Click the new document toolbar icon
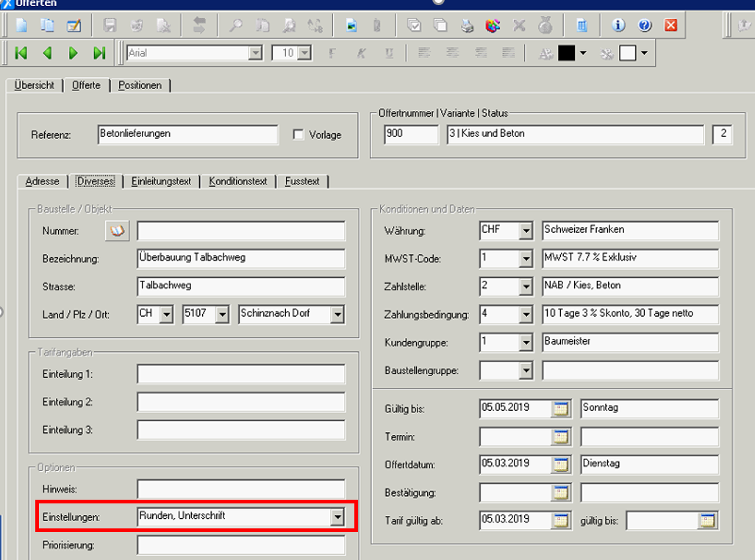This screenshot has width=755, height=560. [x=21, y=26]
